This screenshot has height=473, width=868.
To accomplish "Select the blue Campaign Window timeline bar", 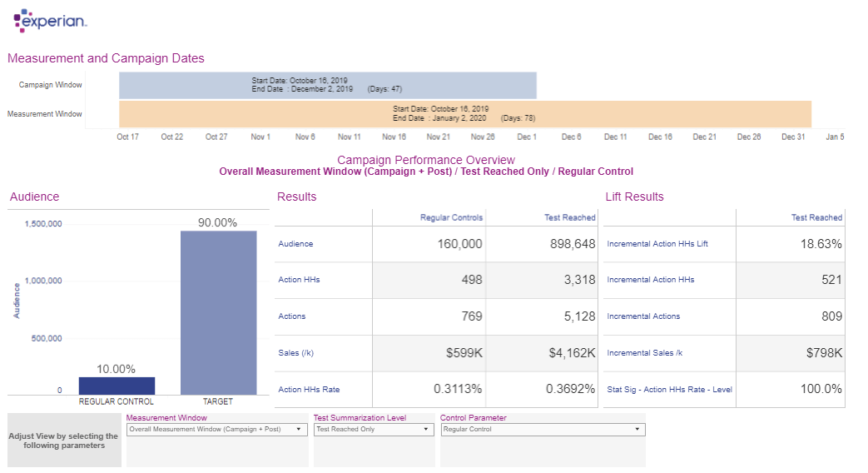I will pyautogui.click(x=328, y=85).
